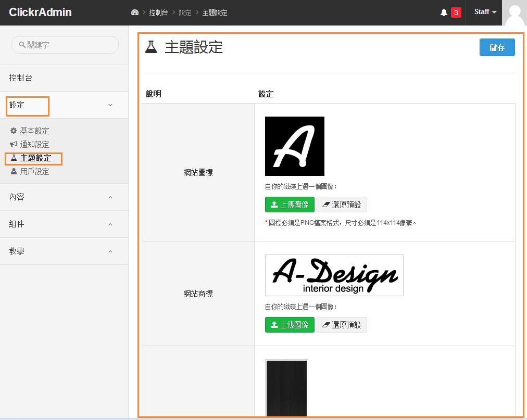Viewport: 527px width, 420px height.
Task: Click user icon beside 用戶設定
Action: (14, 171)
